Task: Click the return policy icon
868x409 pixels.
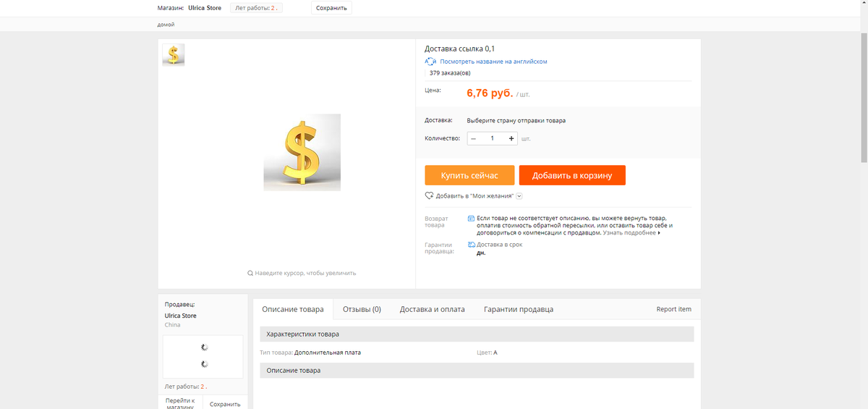Action: pyautogui.click(x=472, y=218)
